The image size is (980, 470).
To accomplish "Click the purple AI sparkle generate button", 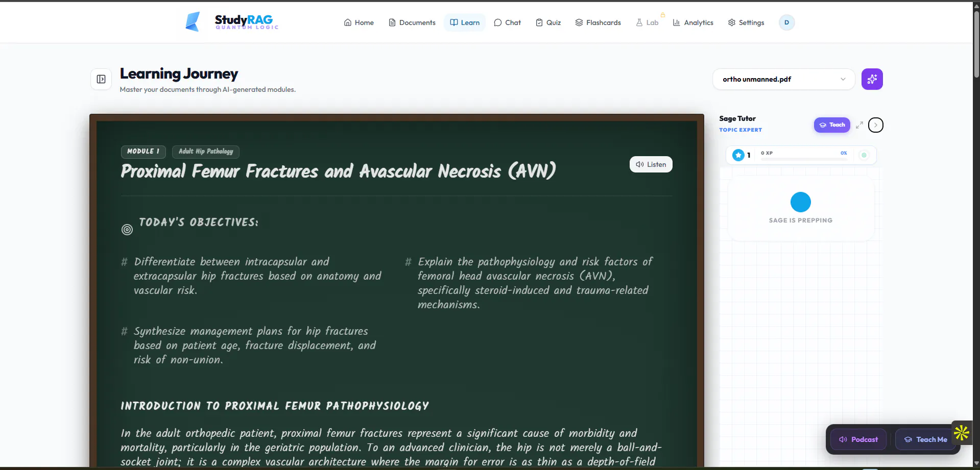I will tap(872, 79).
